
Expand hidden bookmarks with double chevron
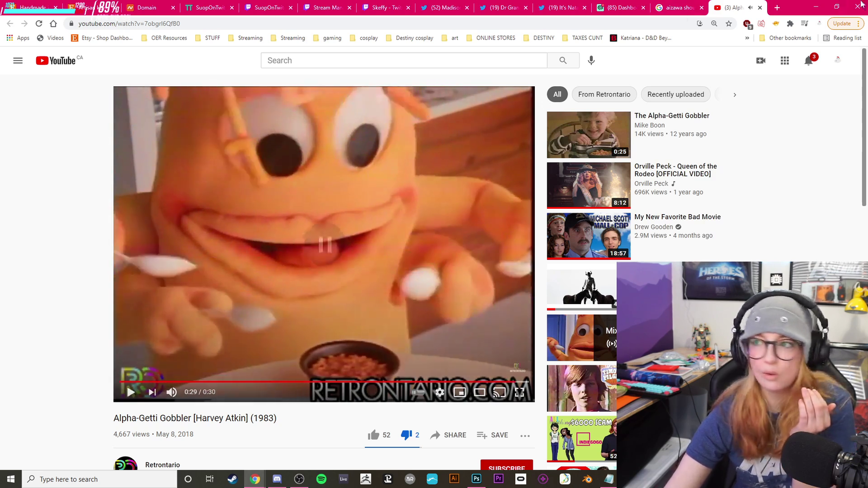(747, 38)
